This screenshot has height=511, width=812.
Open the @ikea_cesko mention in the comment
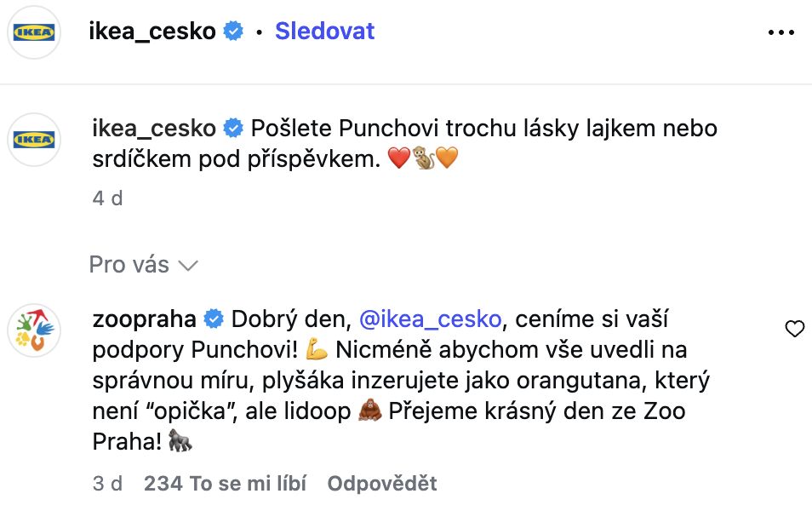click(431, 319)
